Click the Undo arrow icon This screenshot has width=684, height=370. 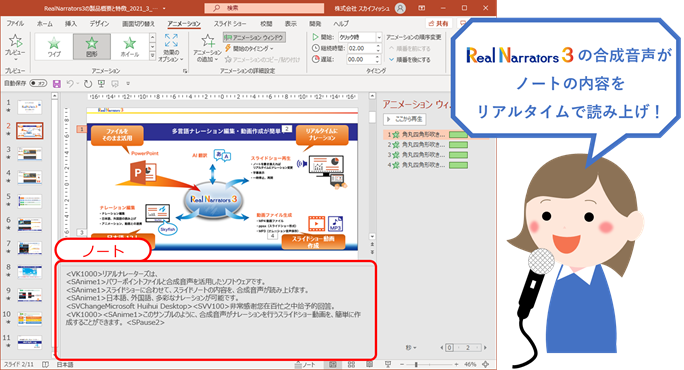70,83
